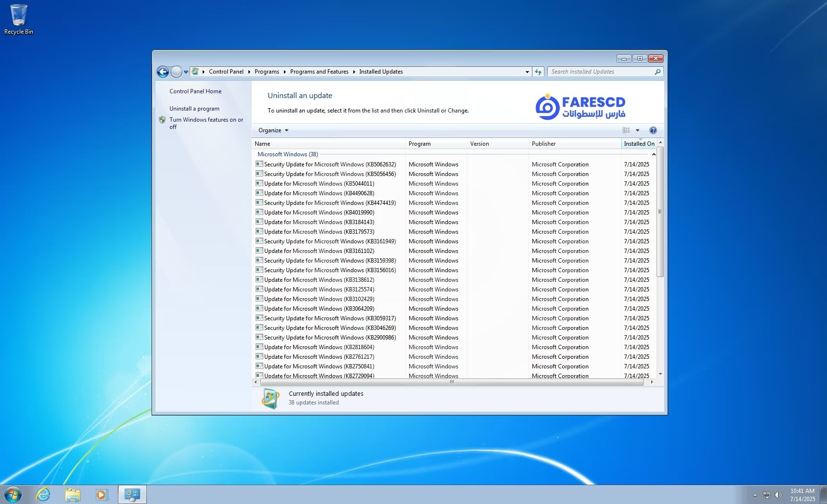Click the search magnifier icon
This screenshot has width=827, height=504.
point(658,72)
